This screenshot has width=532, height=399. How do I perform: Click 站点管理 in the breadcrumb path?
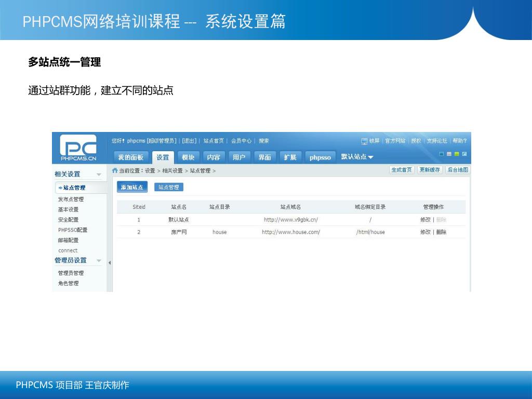tap(200, 170)
